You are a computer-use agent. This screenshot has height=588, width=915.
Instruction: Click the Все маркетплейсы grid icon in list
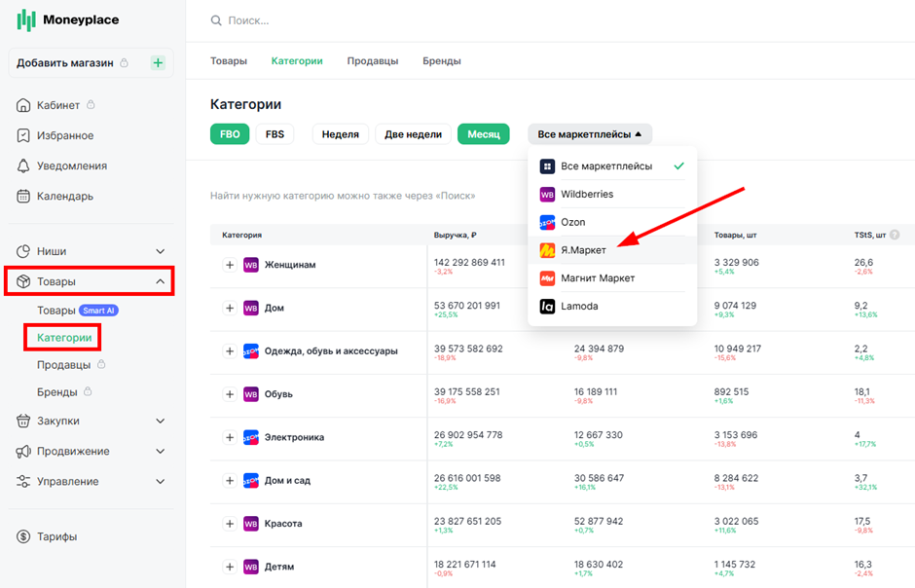(x=547, y=166)
